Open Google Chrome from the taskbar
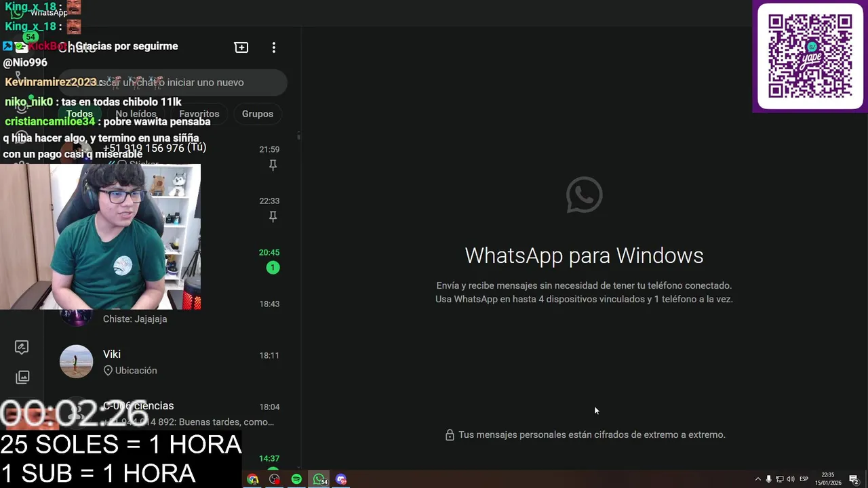This screenshot has width=868, height=488. (252, 479)
